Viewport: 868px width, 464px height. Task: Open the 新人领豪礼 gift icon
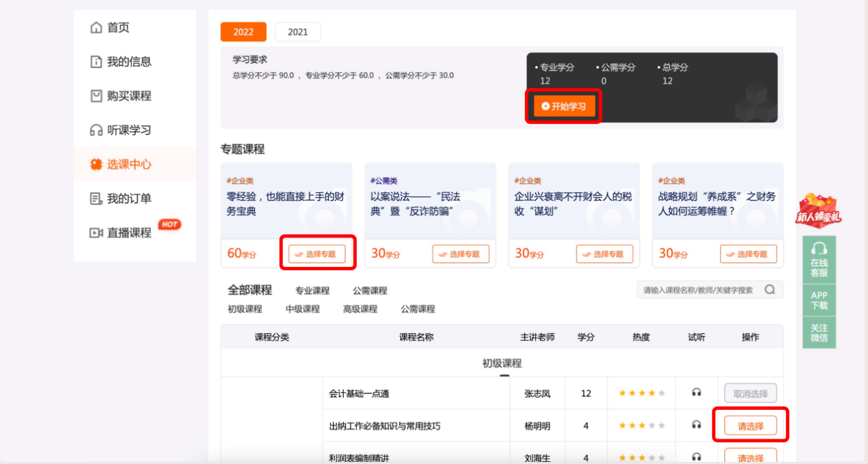click(x=819, y=212)
